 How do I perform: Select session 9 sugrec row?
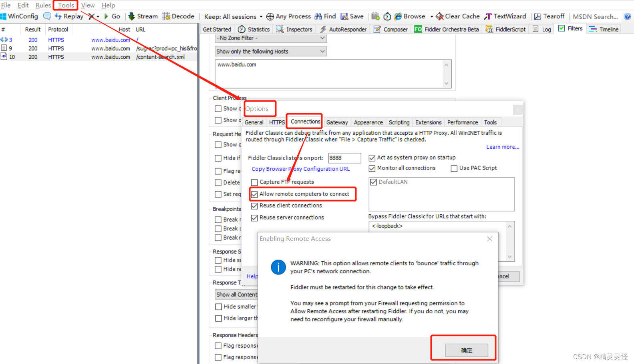(x=99, y=48)
